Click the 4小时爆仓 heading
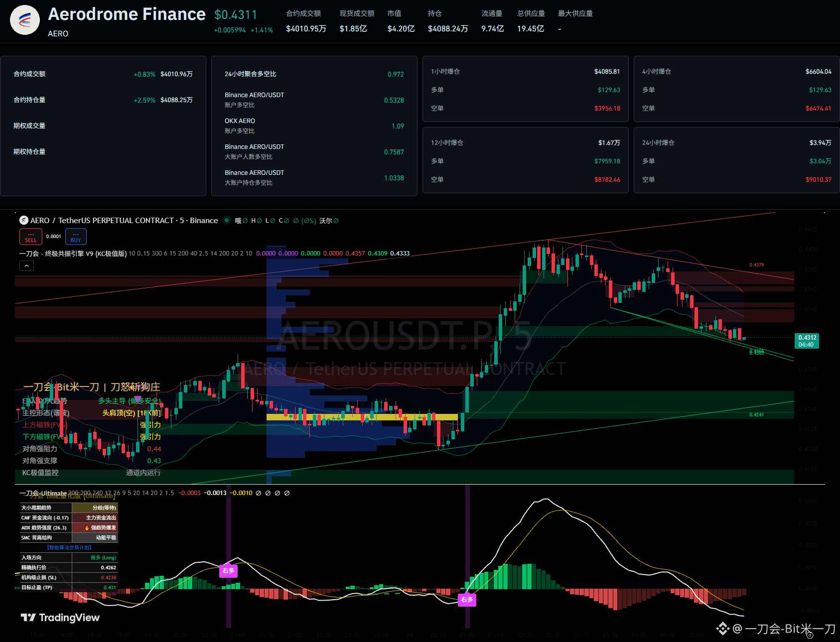The height and width of the screenshot is (642, 840). click(657, 72)
